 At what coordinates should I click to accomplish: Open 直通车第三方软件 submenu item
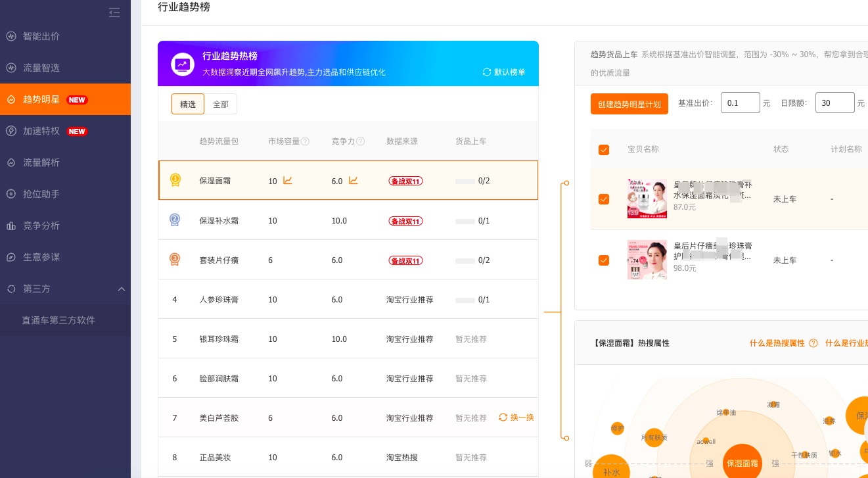(x=58, y=320)
